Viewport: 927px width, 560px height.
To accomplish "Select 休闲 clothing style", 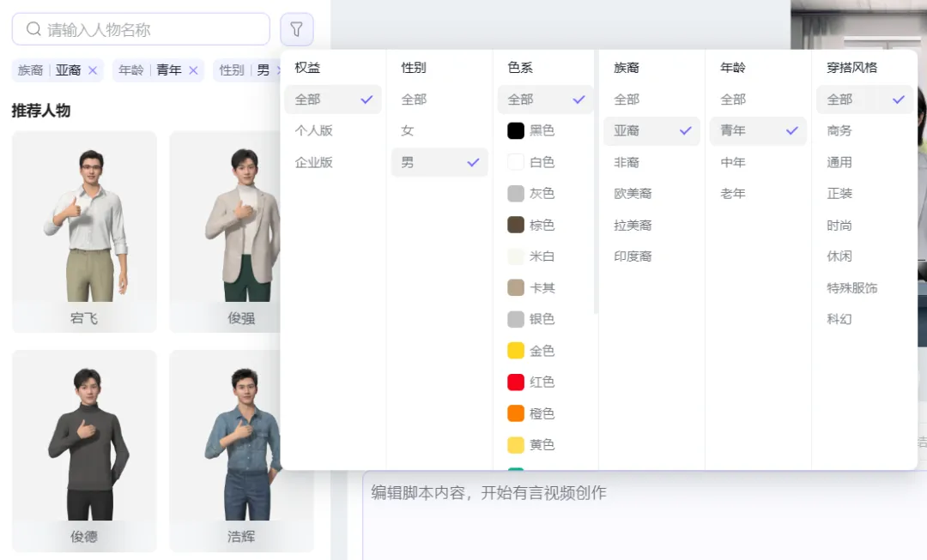I will [839, 256].
